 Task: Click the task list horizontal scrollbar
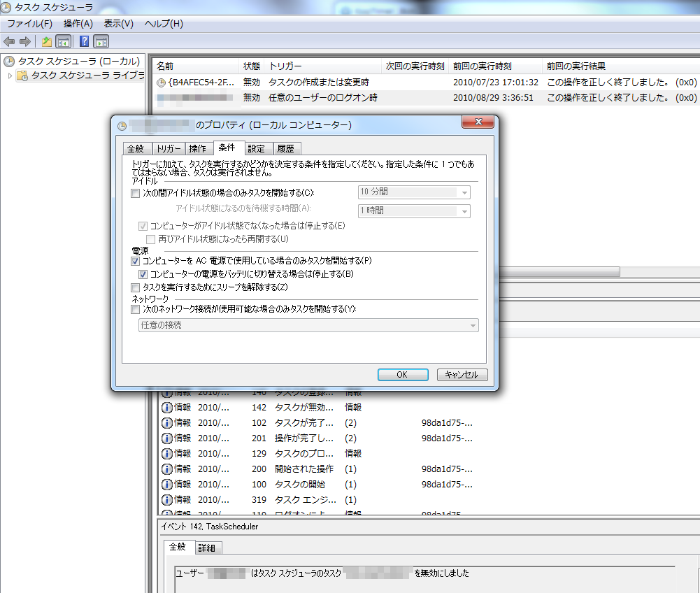click(559, 271)
